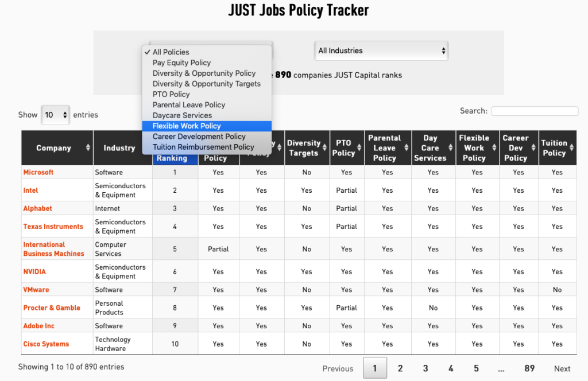Viewport: 588px width, 381px height.
Task: Go to the Previous page
Action: (338, 368)
